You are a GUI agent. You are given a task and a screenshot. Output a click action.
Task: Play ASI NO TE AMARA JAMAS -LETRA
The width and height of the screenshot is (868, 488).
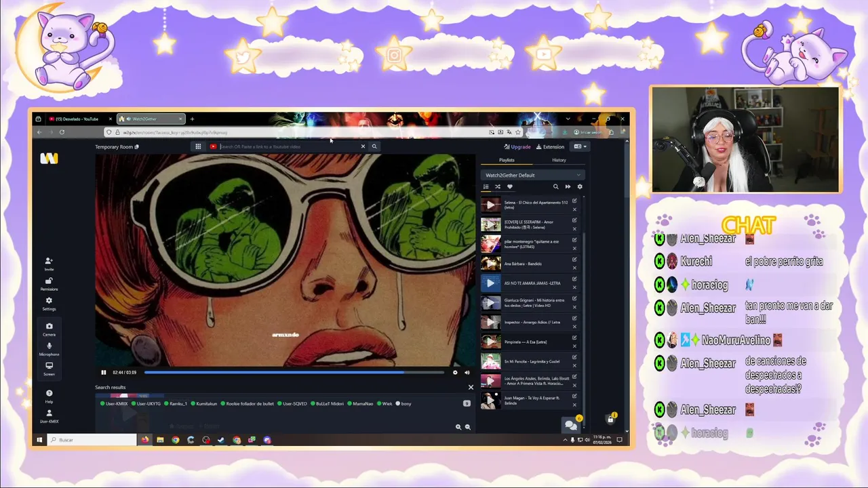pyautogui.click(x=490, y=283)
